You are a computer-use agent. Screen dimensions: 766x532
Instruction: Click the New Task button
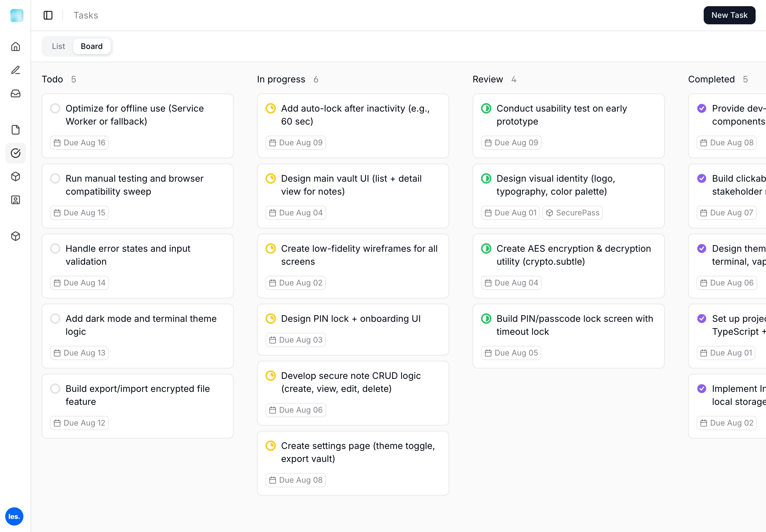point(729,15)
